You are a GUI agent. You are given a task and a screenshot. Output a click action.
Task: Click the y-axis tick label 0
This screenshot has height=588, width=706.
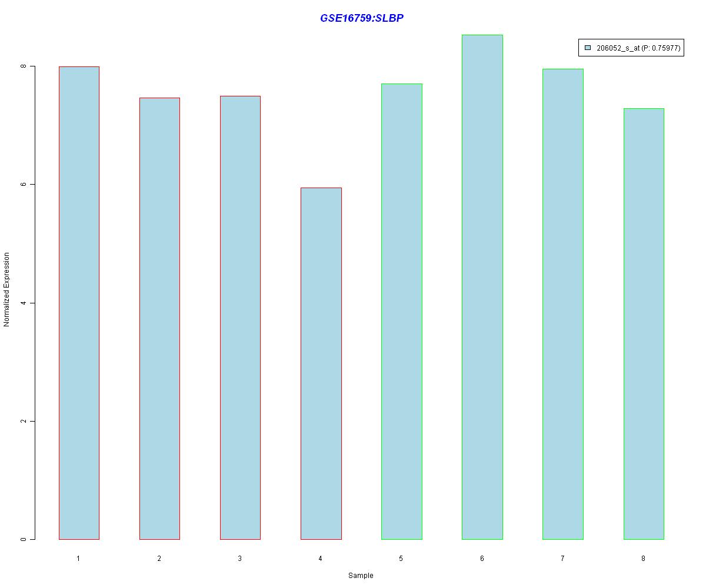(x=24, y=539)
